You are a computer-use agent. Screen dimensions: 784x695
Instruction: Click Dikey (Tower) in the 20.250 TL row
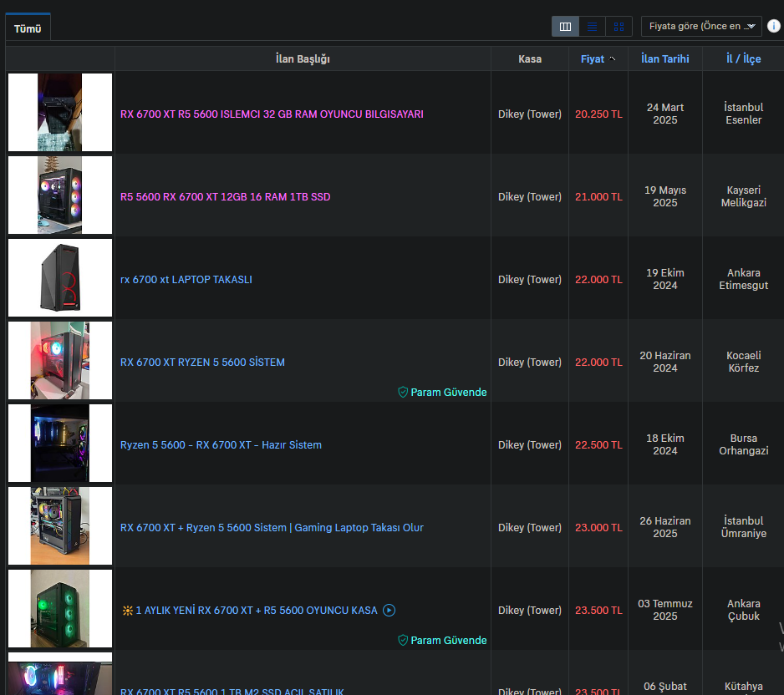click(530, 114)
